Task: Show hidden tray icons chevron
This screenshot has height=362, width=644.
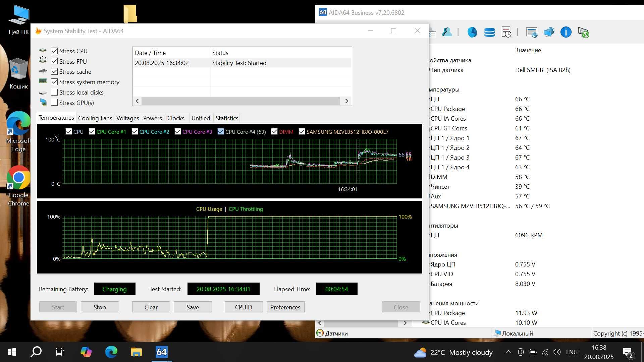Action: tap(508, 352)
